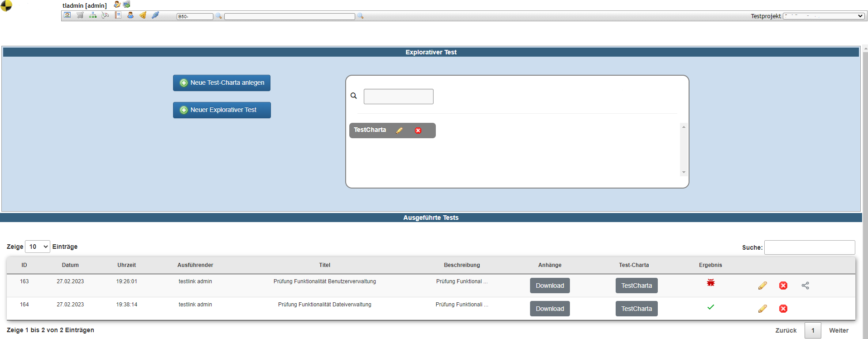Image resolution: width=868 pixels, height=339 pixels.
Task: Open the Testprojekt dropdown
Action: (824, 16)
